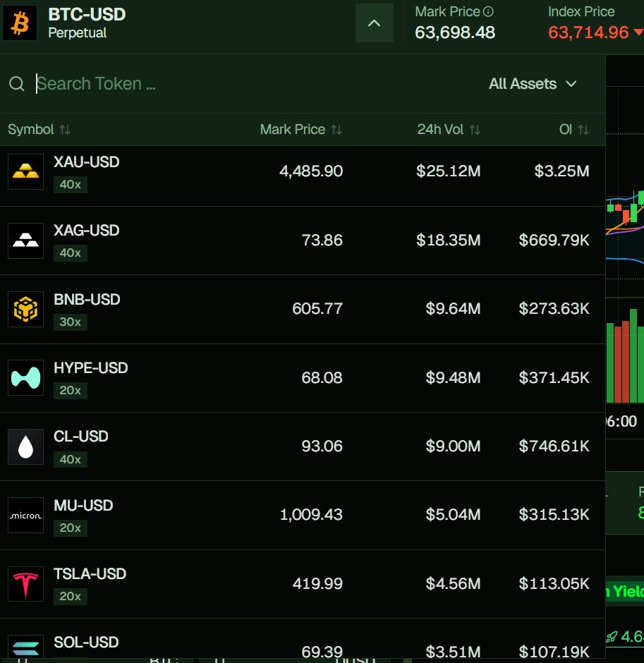Click the XAU-USD gold bars icon
Viewport: 644px width, 663px height.
point(26,171)
